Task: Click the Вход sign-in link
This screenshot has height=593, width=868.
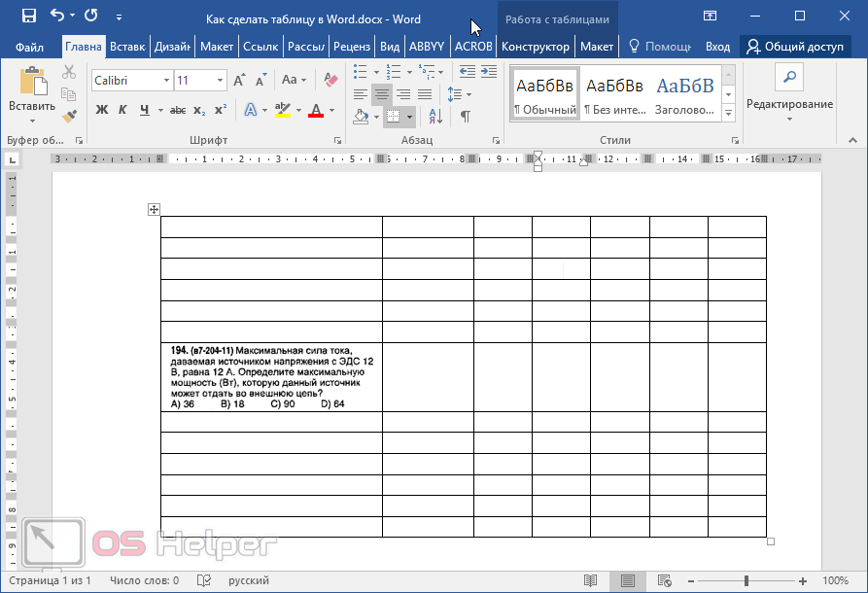Action: click(x=717, y=46)
